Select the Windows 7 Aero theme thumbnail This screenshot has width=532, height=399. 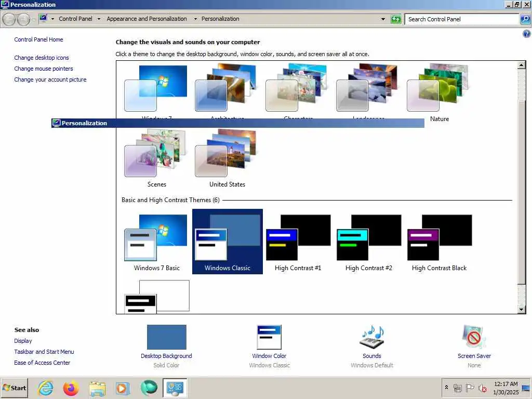[156, 88]
